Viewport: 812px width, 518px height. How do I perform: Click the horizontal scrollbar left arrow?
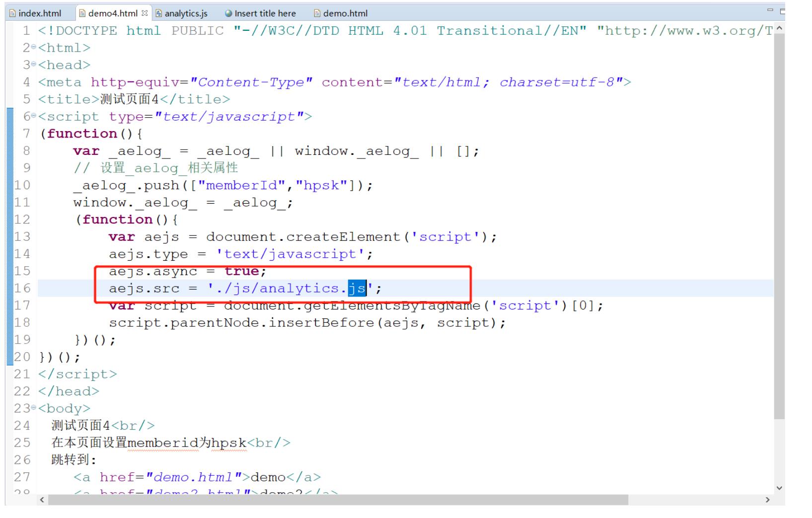(x=42, y=500)
